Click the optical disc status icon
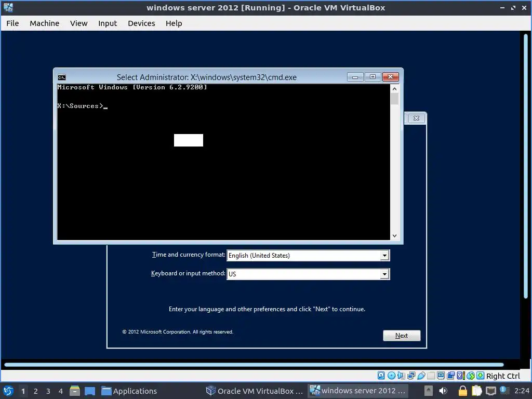532x399 pixels. pyautogui.click(x=391, y=376)
